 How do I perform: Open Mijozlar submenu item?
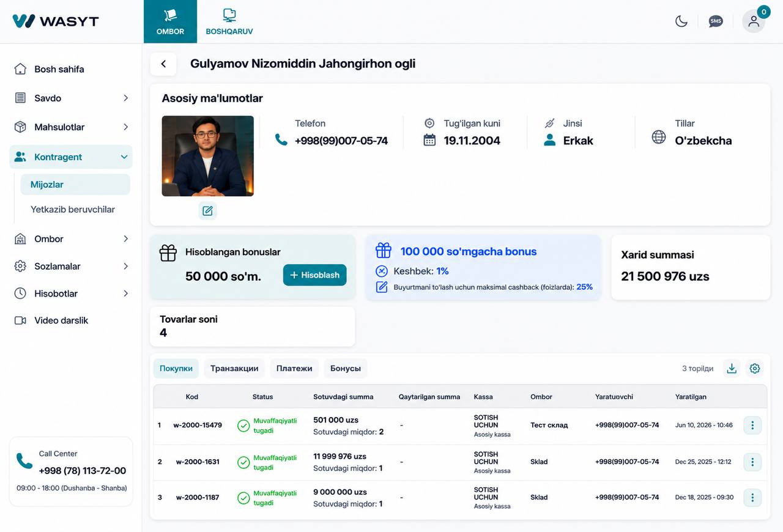coord(75,184)
